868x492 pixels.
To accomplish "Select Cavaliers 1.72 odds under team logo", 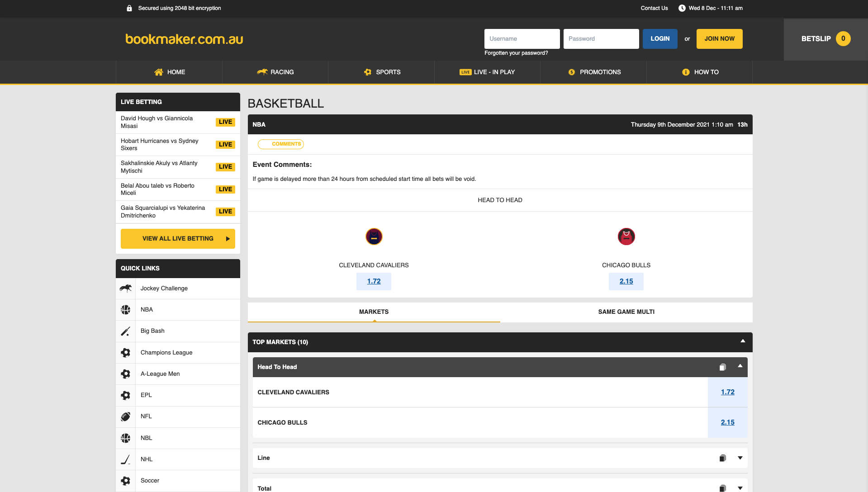I will [x=374, y=281].
